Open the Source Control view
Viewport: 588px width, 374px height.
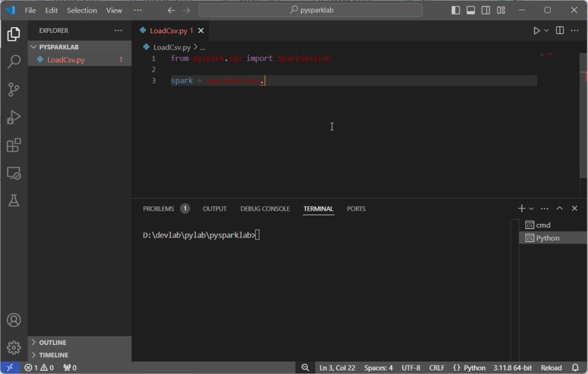point(13,89)
